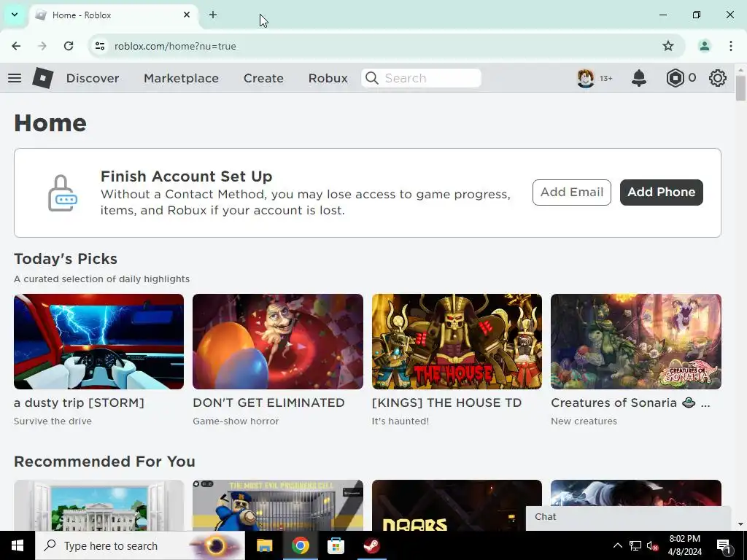Reload the page
Viewport: 747px width, 560px height.
pos(69,46)
